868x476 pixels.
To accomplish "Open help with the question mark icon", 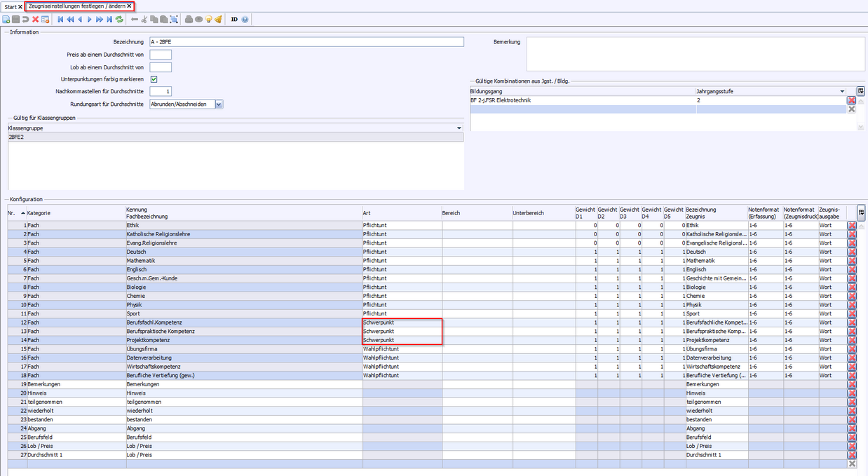I will 245,20.
